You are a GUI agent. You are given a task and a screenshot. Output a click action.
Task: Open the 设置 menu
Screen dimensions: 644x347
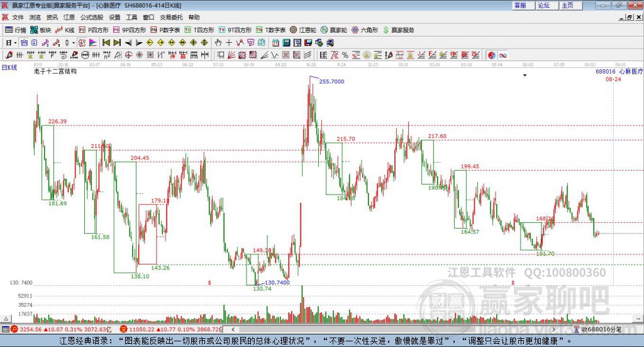[114, 17]
